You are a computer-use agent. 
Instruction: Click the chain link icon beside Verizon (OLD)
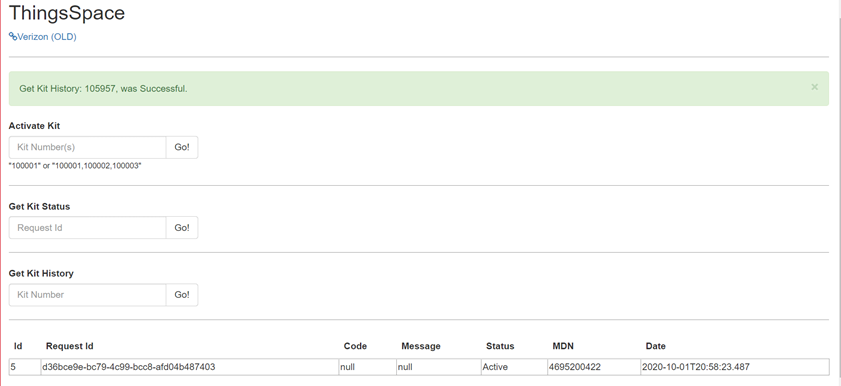coord(13,36)
